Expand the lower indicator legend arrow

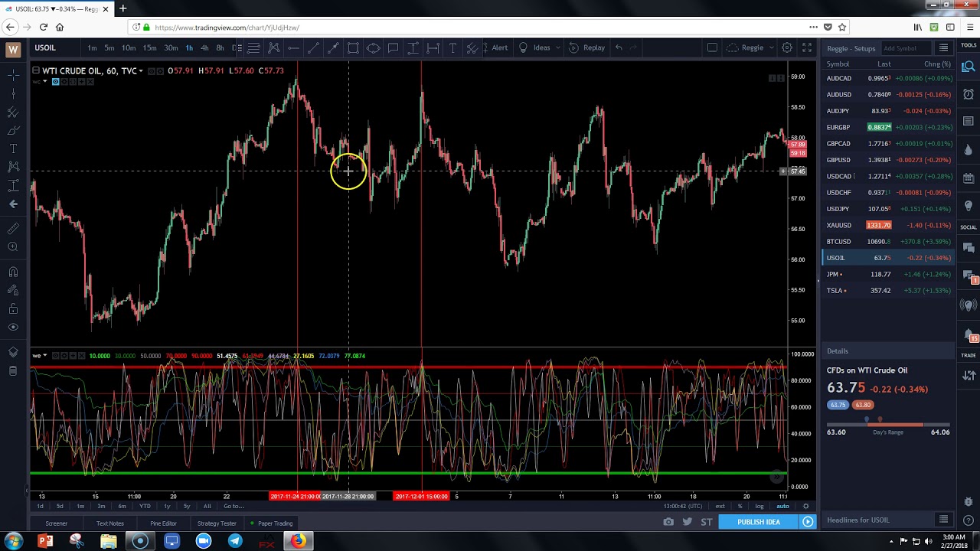click(45, 356)
